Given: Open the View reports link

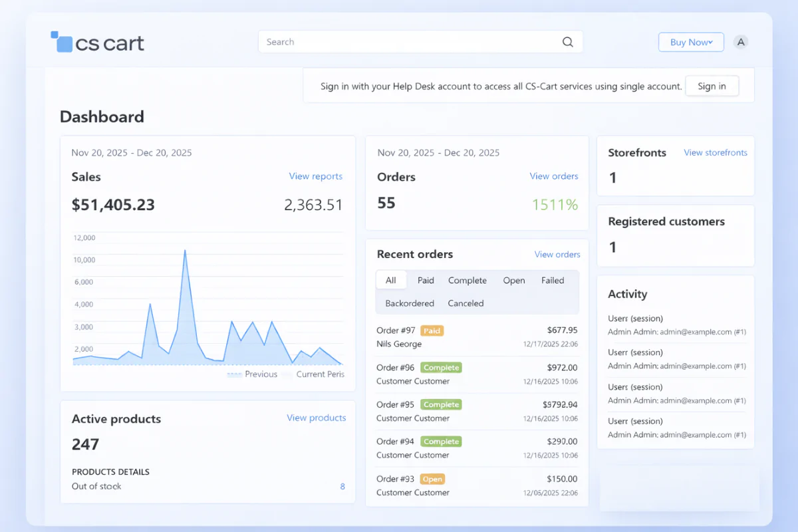Looking at the screenshot, I should coord(315,176).
